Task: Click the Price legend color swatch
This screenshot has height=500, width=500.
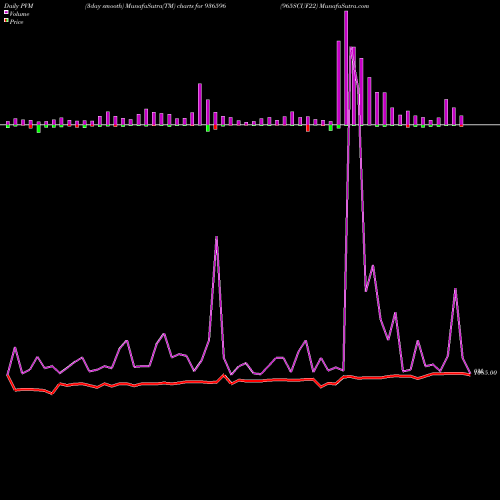Action: click(x=6, y=21)
